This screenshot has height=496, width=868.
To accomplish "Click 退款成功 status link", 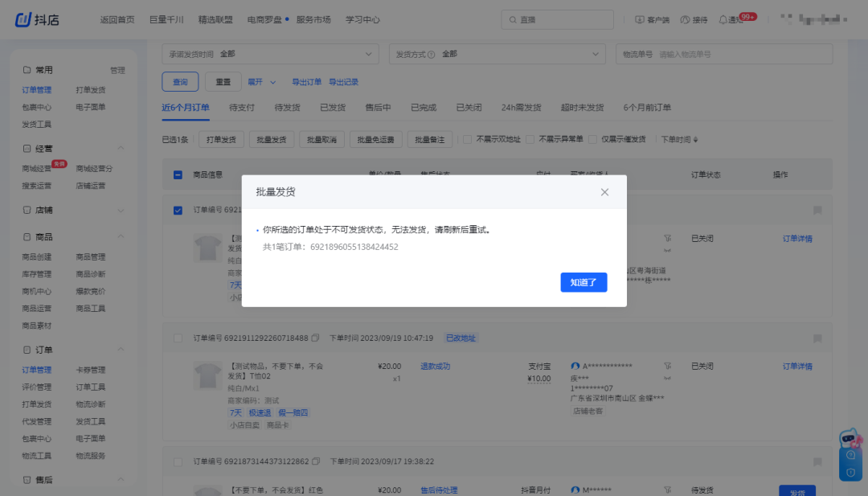I will [435, 367].
